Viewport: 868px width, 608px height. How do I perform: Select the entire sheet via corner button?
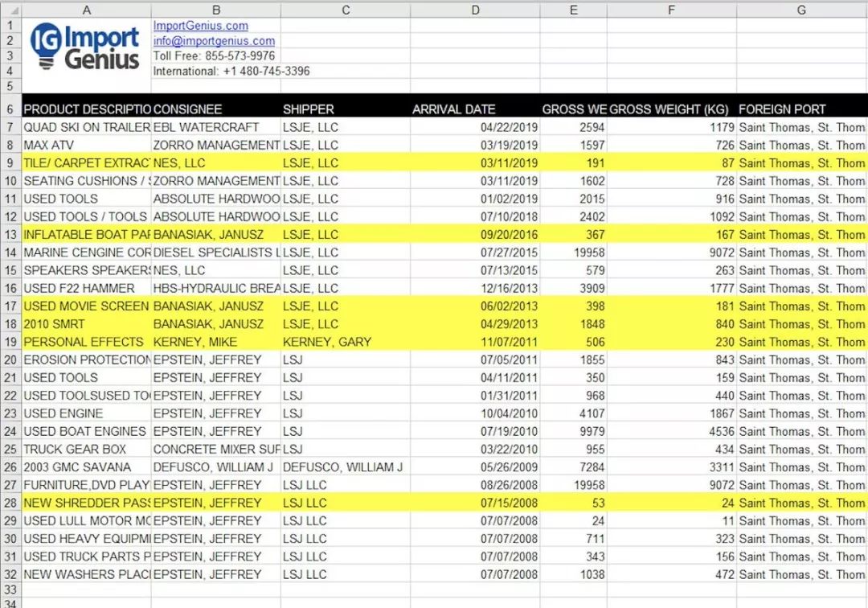click(10, 10)
